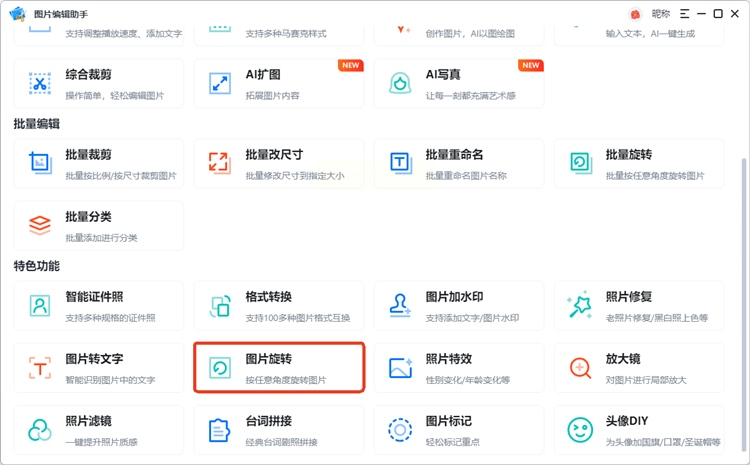Click the 图片转文字 OCR icon
Screen dimensions: 750x465
[40, 368]
